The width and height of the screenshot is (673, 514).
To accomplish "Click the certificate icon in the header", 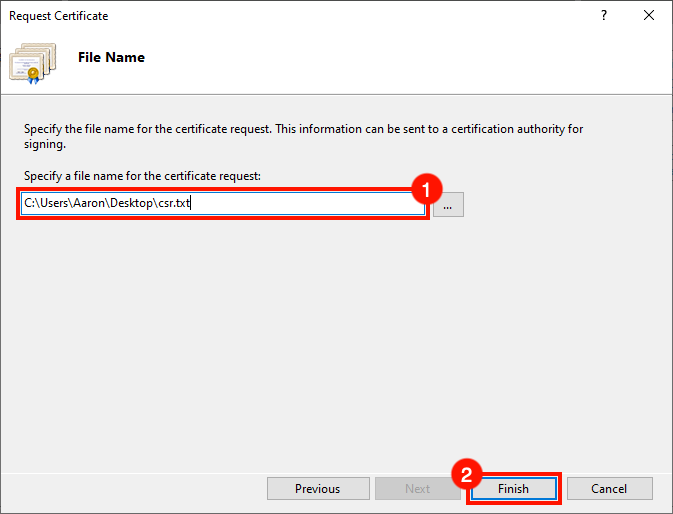I will pyautogui.click(x=33, y=62).
